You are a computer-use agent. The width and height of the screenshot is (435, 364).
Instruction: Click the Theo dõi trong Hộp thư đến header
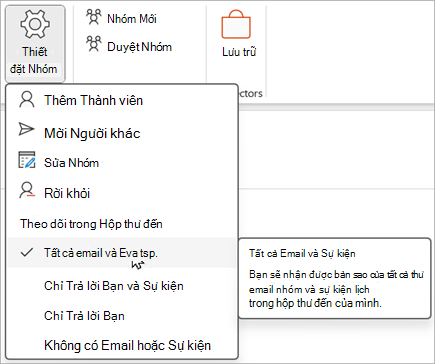coord(91,224)
